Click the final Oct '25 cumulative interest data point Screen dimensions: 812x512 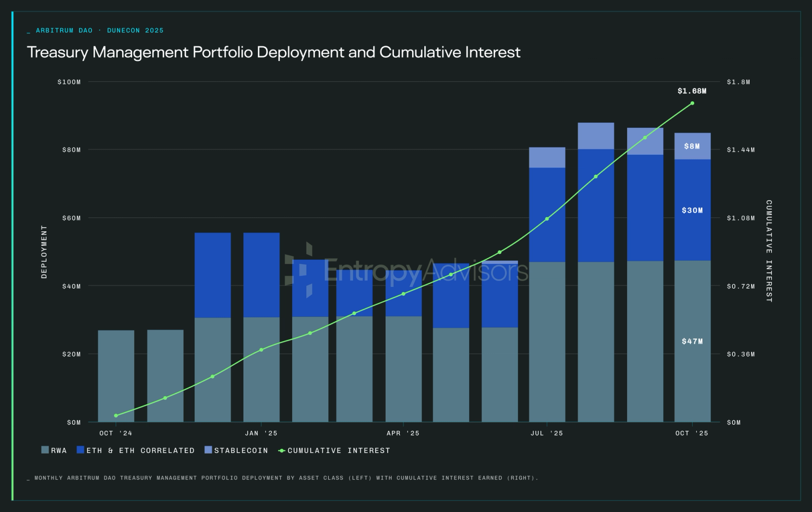[x=692, y=103]
